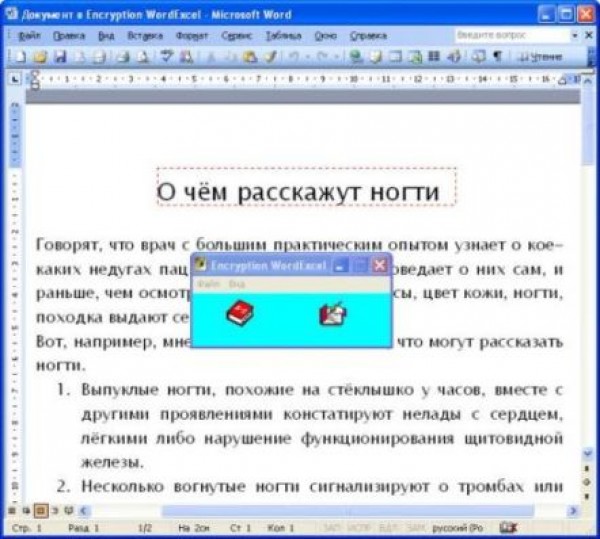This screenshot has height=539, width=600.
Task: Open the Вид menu in Word
Action: [106, 36]
